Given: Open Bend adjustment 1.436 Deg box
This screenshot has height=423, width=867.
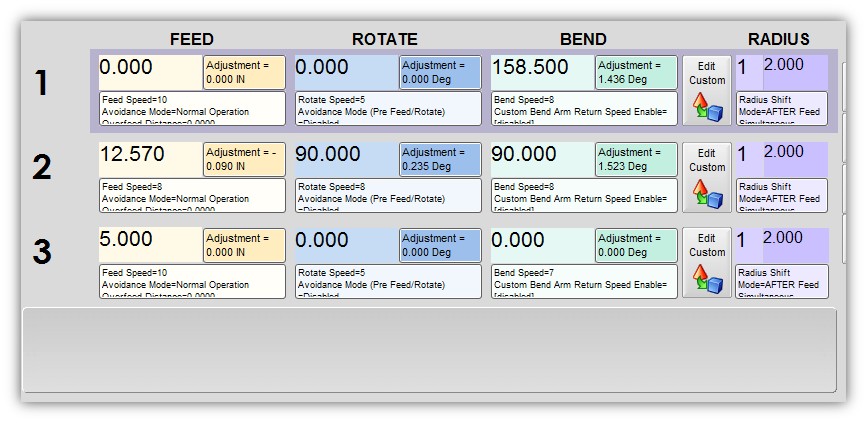Looking at the screenshot, I should pos(635,73).
